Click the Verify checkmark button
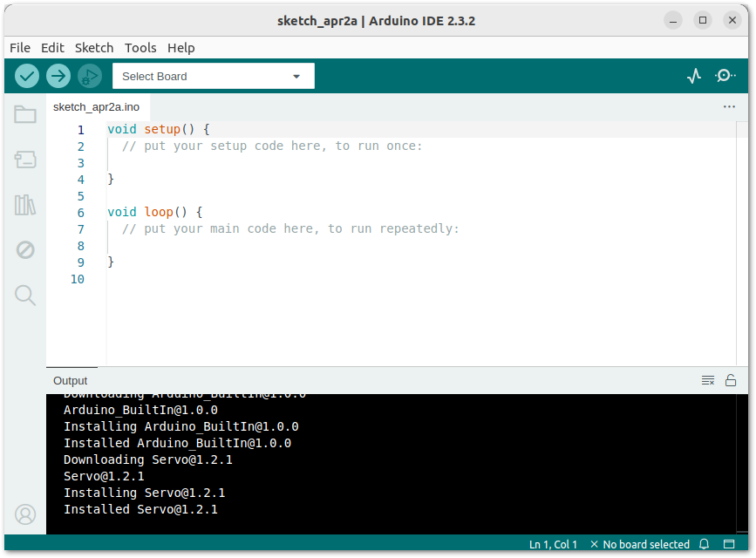 (26, 76)
